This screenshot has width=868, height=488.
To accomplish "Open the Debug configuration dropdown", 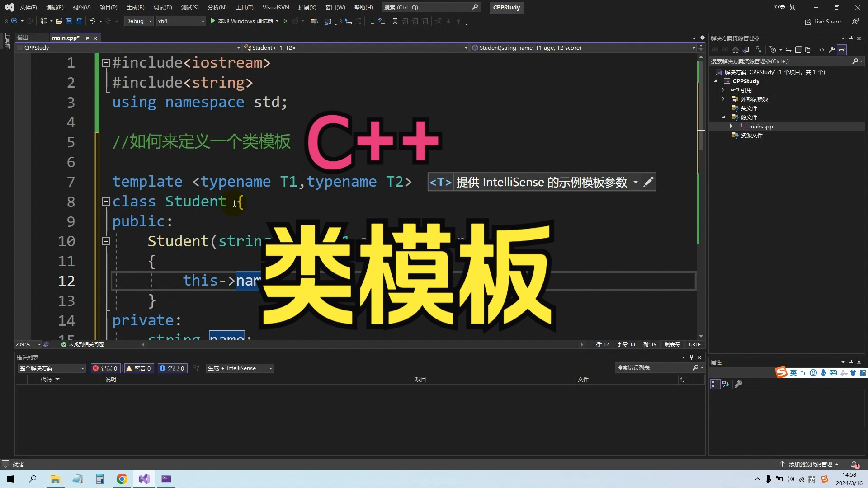I will point(139,21).
